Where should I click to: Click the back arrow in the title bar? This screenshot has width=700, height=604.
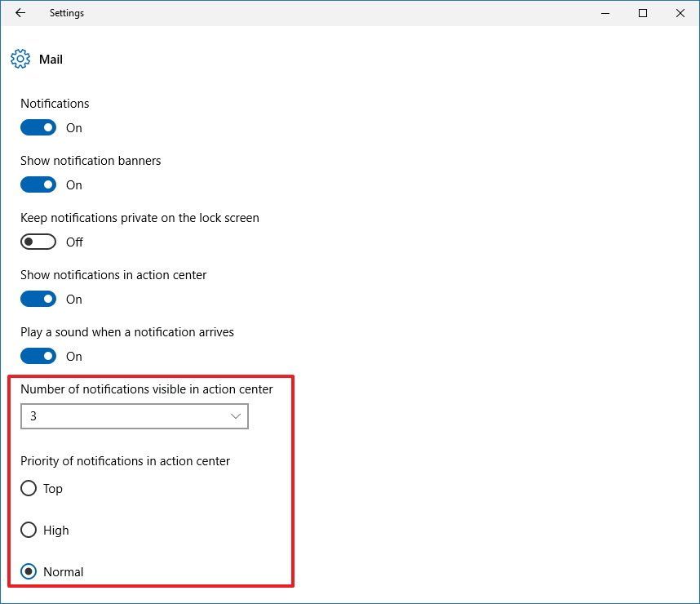point(20,12)
